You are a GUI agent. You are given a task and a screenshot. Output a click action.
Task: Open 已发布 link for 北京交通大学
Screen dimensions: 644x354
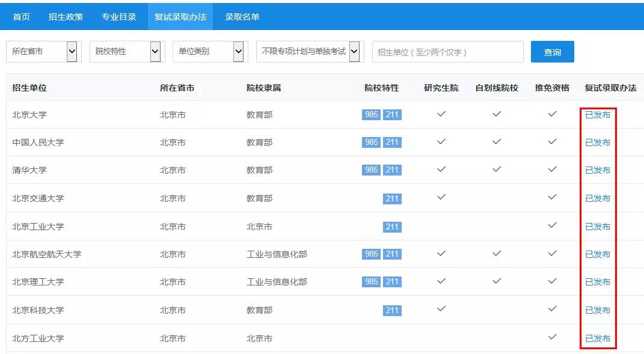click(598, 198)
